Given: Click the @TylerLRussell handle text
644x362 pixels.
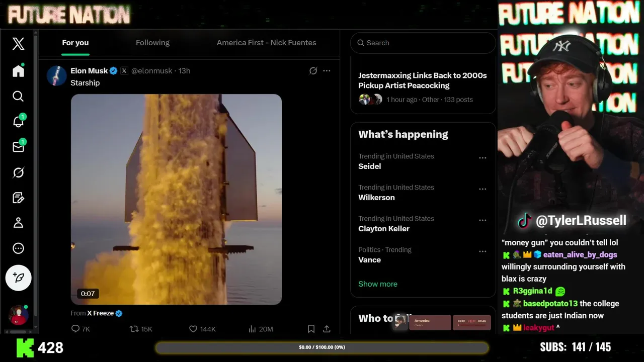Looking at the screenshot, I should click(581, 221).
